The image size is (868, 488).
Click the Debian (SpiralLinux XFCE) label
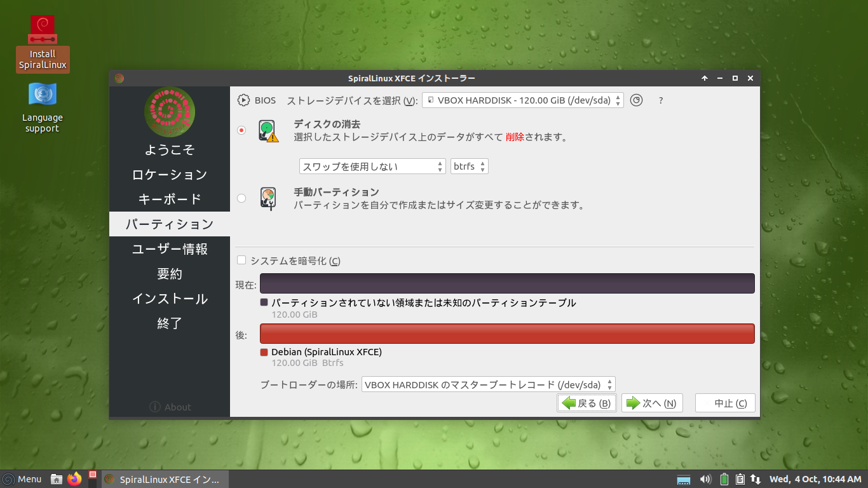pos(327,352)
